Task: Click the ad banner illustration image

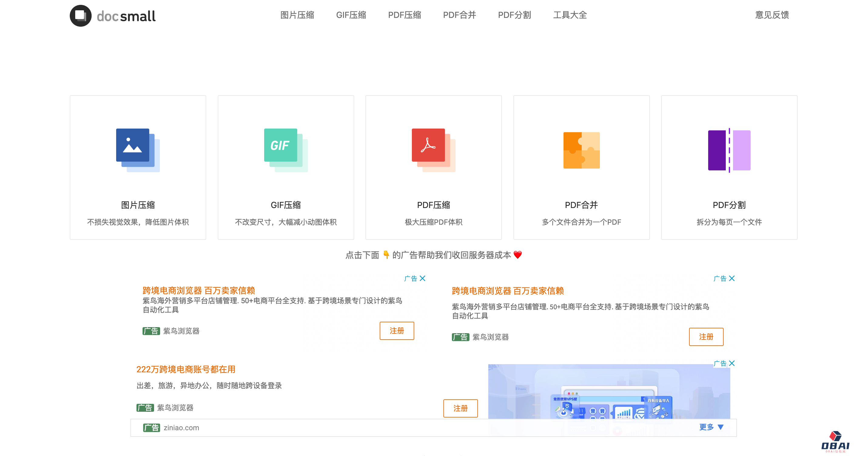Action: (609, 392)
